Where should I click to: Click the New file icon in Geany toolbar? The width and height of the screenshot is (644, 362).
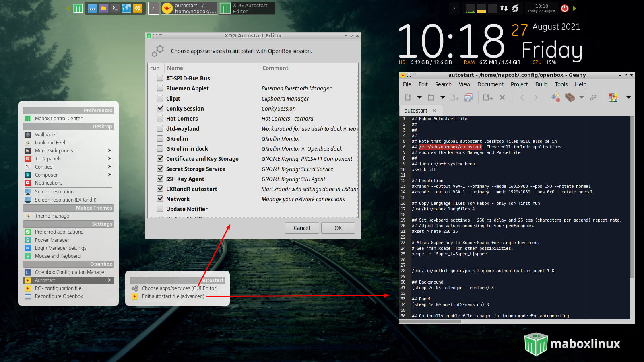pos(408,97)
